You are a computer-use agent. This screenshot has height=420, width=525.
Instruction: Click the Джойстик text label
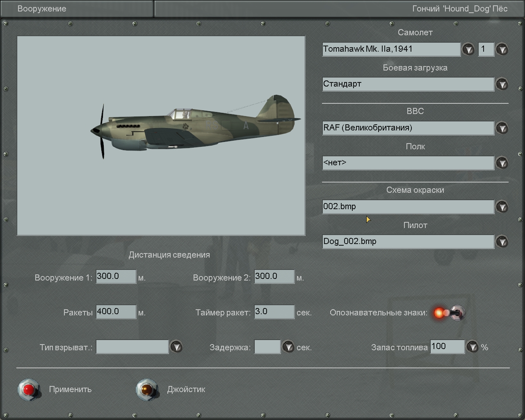click(x=186, y=389)
